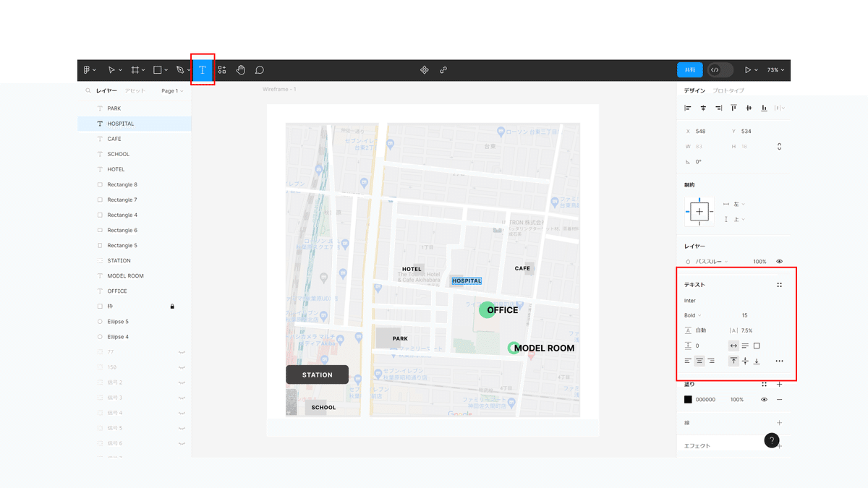Align selection to vertical centers
Screen dimensions: 868x488
[749, 108]
